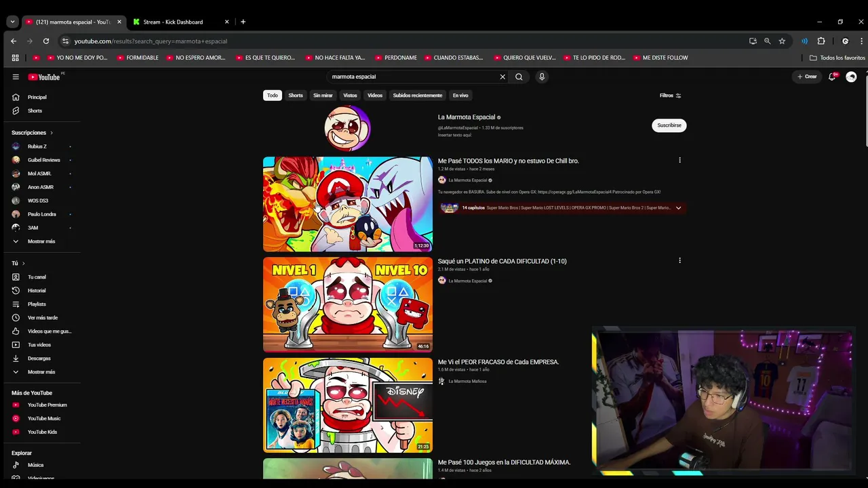868x488 pixels.
Task: Open video titled Me Vi el PEOR FRACASO
Action: pos(498,362)
